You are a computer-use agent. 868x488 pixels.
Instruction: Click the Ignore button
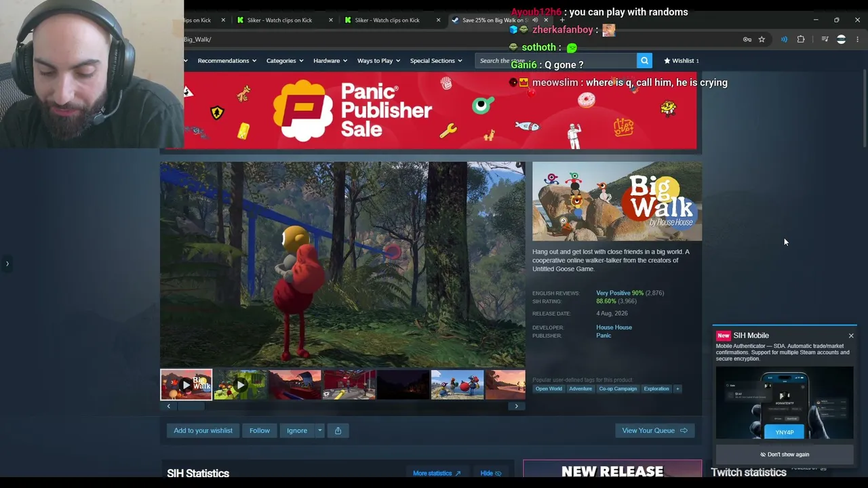pyautogui.click(x=297, y=430)
